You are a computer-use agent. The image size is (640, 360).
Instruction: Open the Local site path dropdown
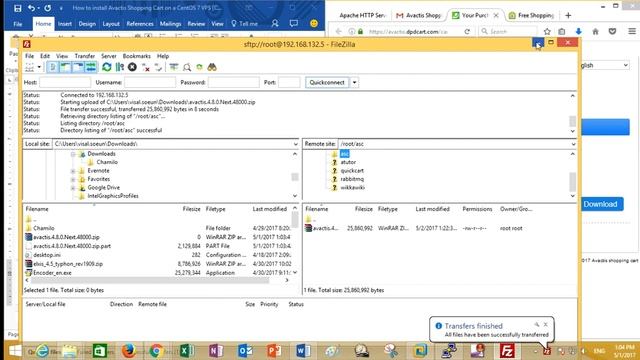[x=296, y=144]
